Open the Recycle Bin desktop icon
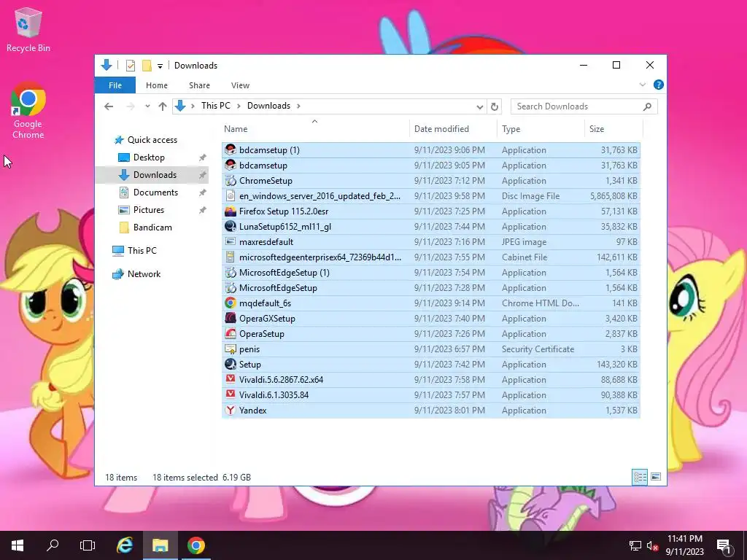This screenshot has width=747, height=560. tap(28, 29)
